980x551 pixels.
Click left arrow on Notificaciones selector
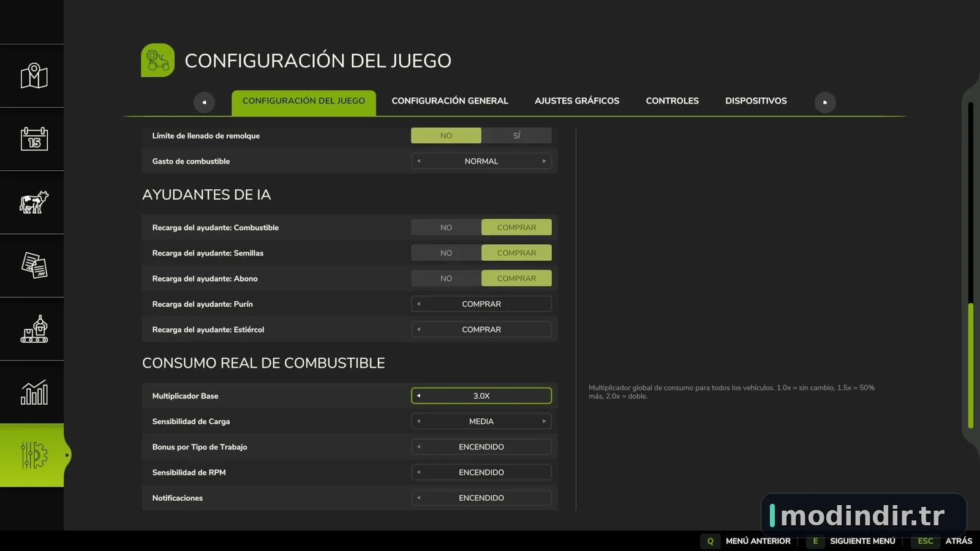[x=419, y=498]
